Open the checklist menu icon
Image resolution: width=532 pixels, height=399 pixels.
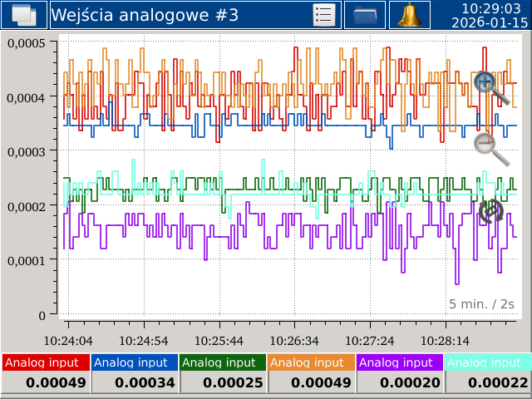[324, 15]
